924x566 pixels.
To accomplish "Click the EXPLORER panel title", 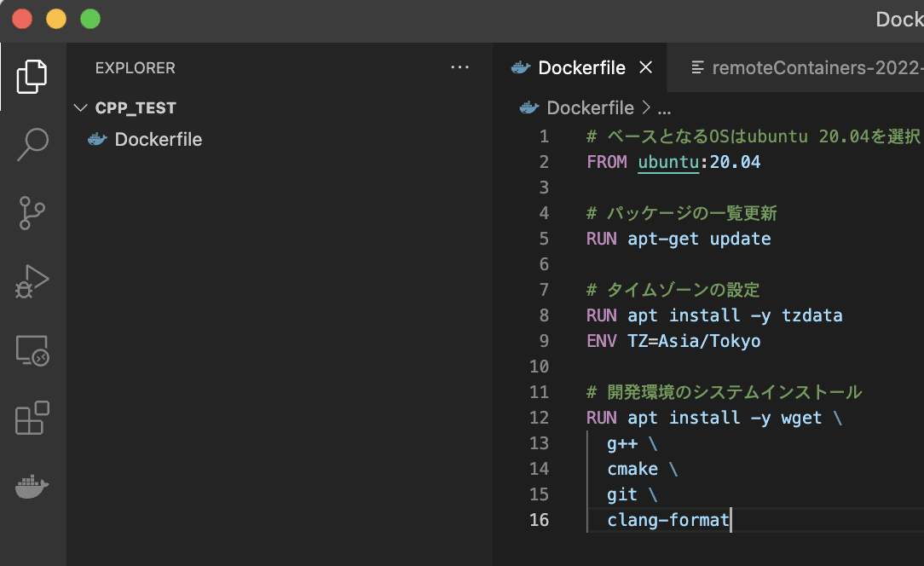I will [135, 68].
